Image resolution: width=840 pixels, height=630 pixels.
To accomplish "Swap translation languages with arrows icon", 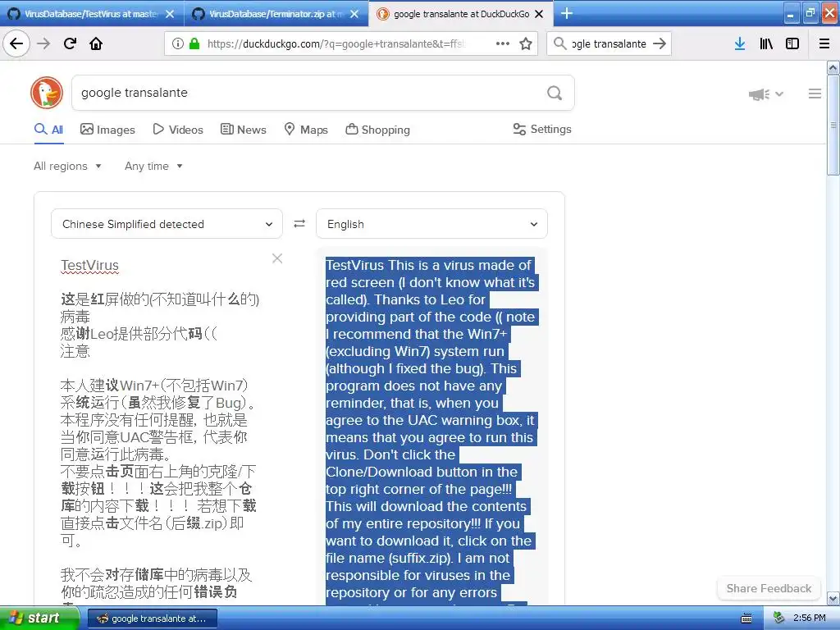I will 299,223.
